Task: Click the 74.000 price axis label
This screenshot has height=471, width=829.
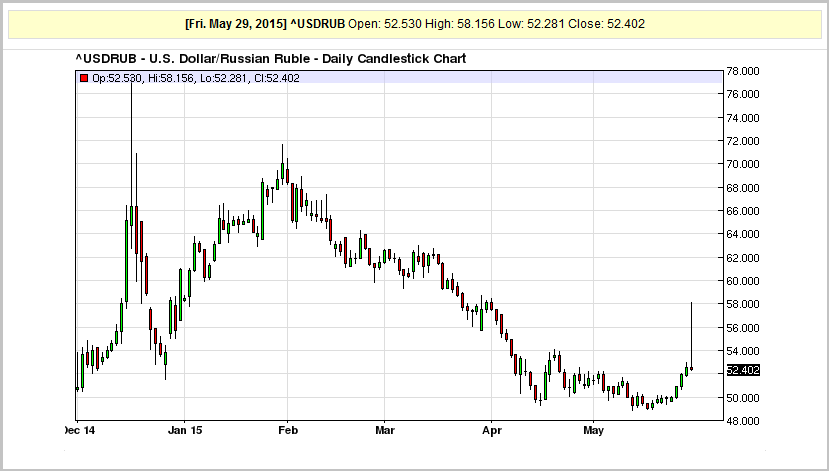Action: click(x=743, y=118)
